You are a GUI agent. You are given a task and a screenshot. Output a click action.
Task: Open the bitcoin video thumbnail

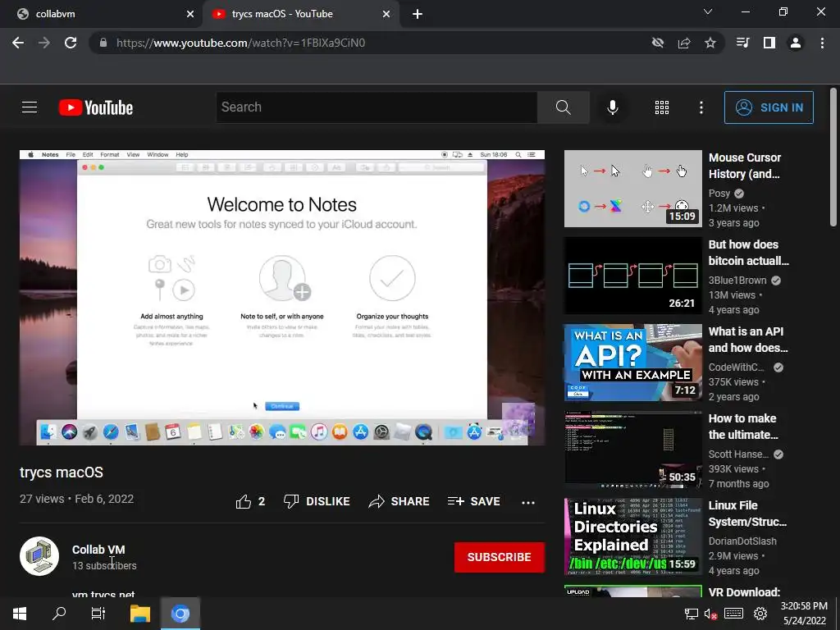(x=632, y=276)
